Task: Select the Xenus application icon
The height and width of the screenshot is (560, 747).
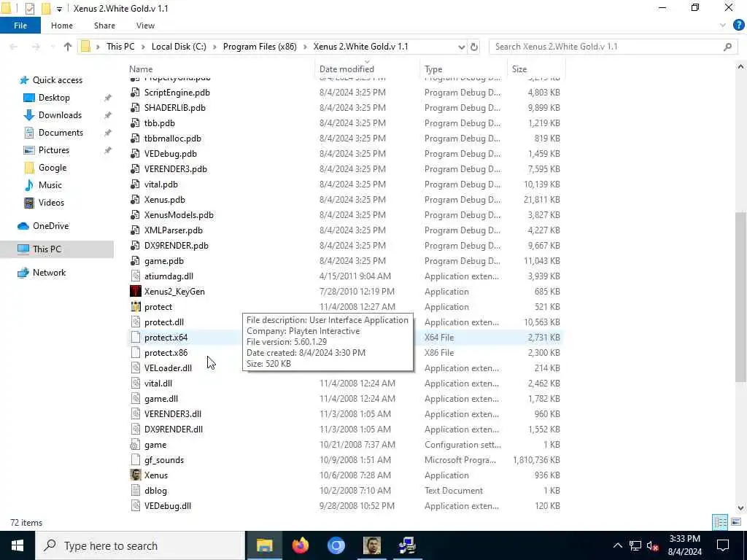Action: (136, 475)
